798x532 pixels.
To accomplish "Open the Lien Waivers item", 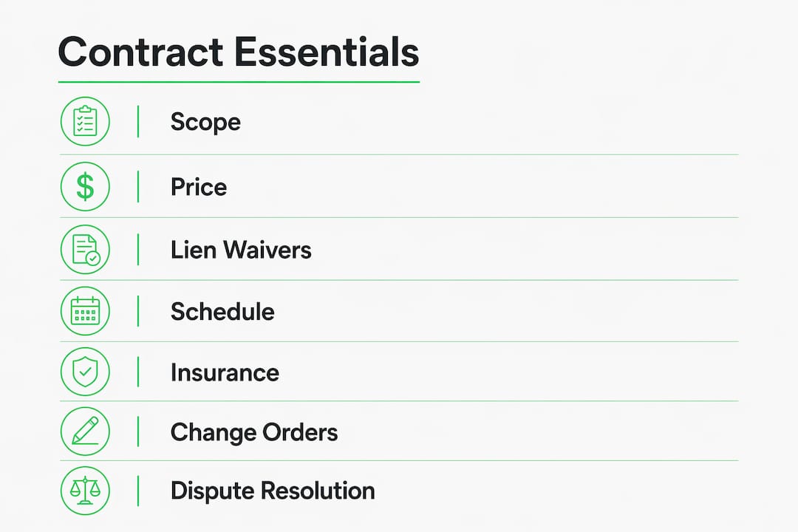I will tap(241, 250).
